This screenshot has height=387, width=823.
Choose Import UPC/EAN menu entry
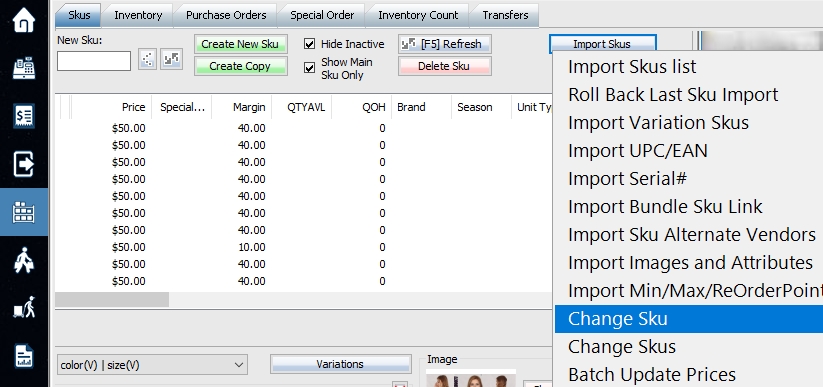pos(689,151)
